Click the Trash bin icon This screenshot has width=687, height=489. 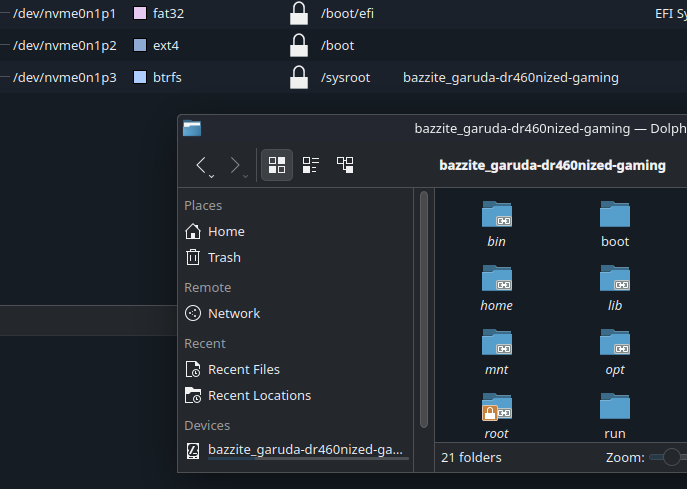click(193, 257)
